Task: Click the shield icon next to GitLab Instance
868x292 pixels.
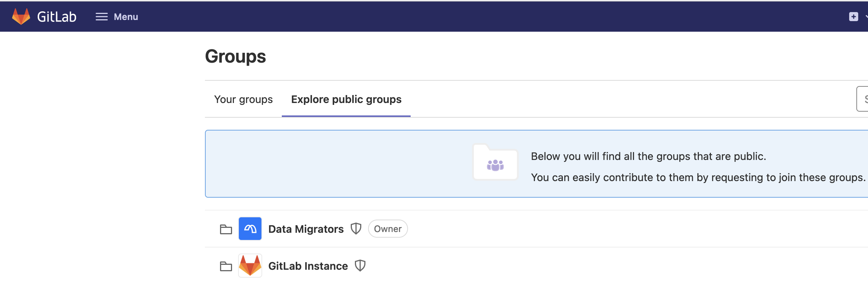Action: [x=360, y=266]
